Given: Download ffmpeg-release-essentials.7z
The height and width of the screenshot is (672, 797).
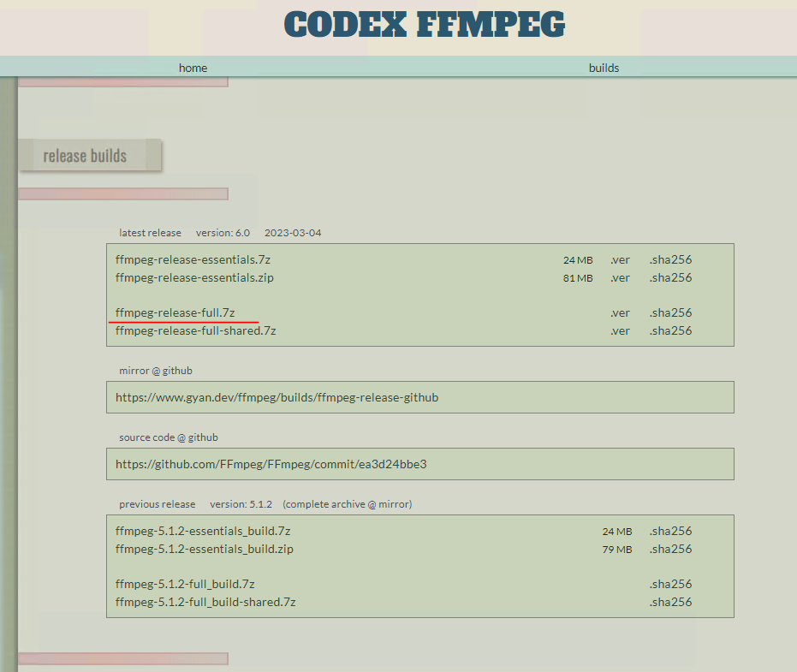Looking at the screenshot, I should click(x=193, y=259).
